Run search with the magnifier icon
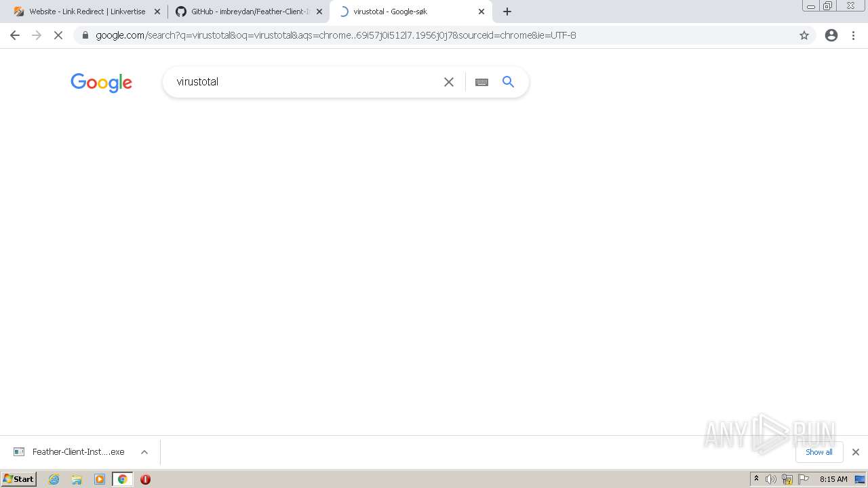 pos(508,82)
